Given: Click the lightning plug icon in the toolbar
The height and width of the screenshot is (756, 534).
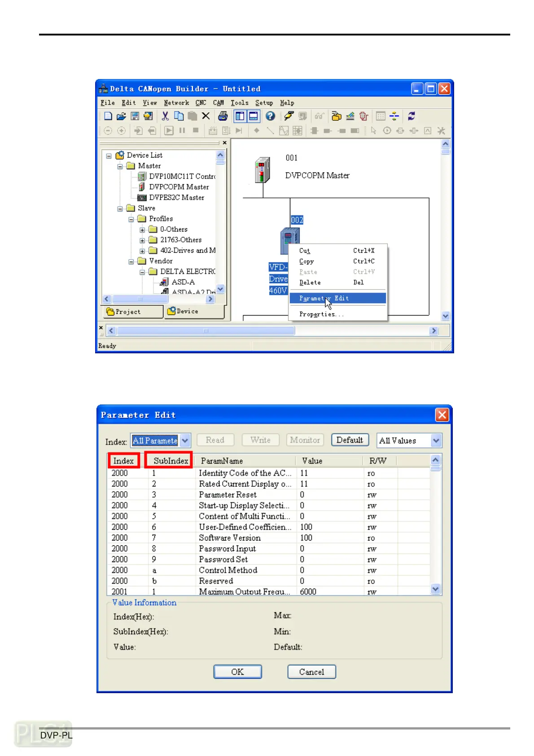Looking at the screenshot, I should point(289,116).
